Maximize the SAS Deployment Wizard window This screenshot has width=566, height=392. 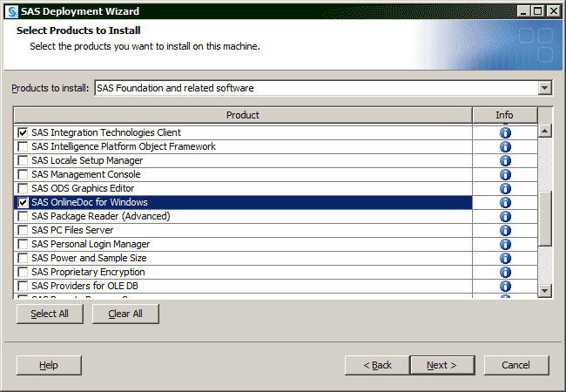[538, 11]
